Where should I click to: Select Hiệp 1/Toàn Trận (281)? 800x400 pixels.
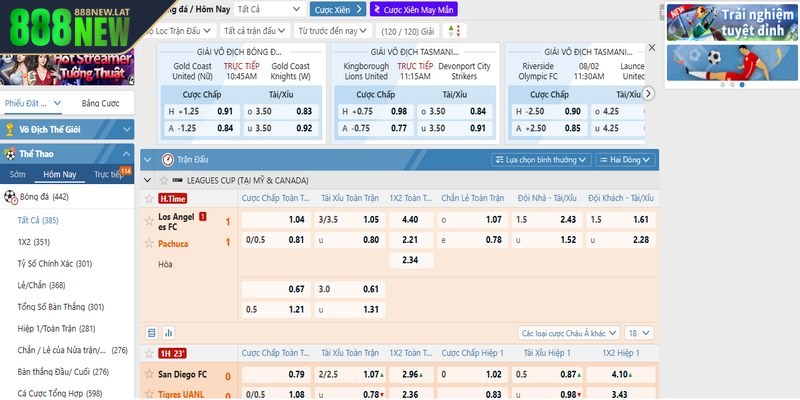[x=56, y=329]
